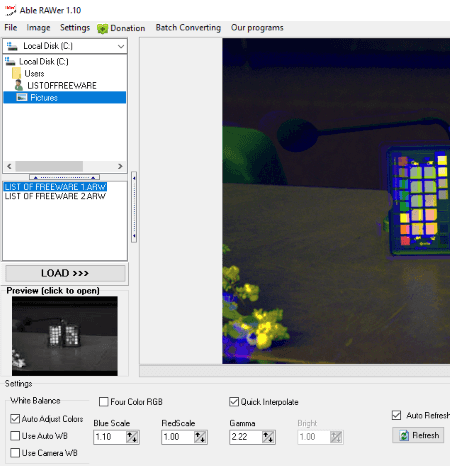
Task: Open the Batch Converting menu
Action: [188, 28]
